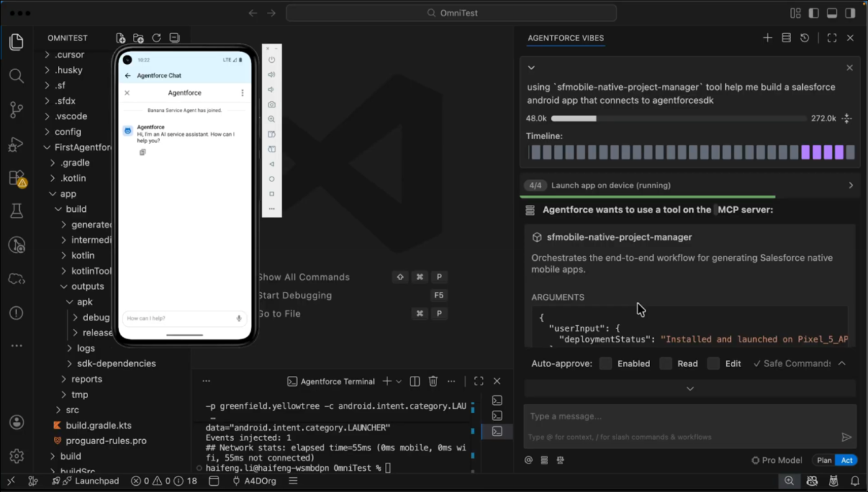This screenshot has height=492, width=868.
Task: Open Manage settings gear in activity bar
Action: 17,456
